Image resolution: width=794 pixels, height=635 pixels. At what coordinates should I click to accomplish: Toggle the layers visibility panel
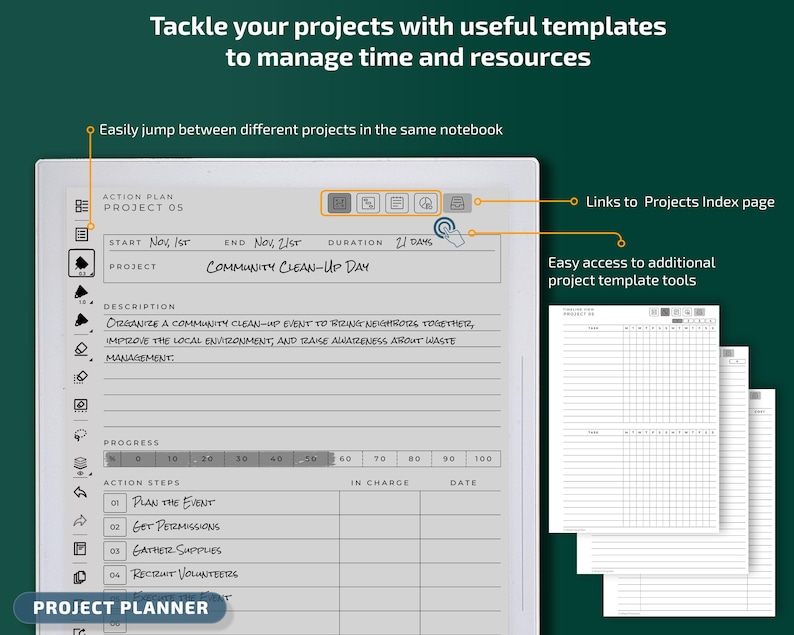81,465
